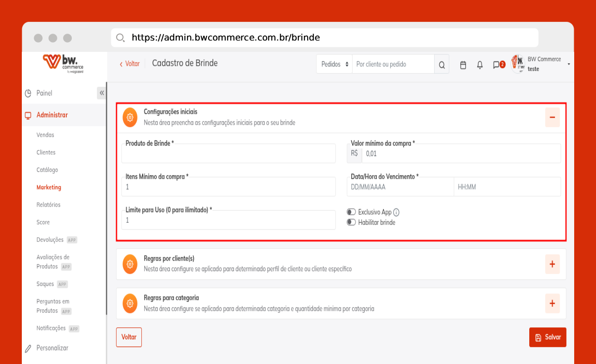596x364 pixels.
Task: Open notifications bell icon
Action: pos(480,65)
